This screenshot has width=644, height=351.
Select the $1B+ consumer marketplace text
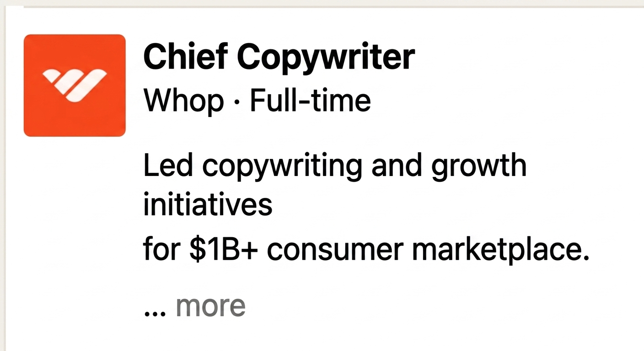click(367, 249)
